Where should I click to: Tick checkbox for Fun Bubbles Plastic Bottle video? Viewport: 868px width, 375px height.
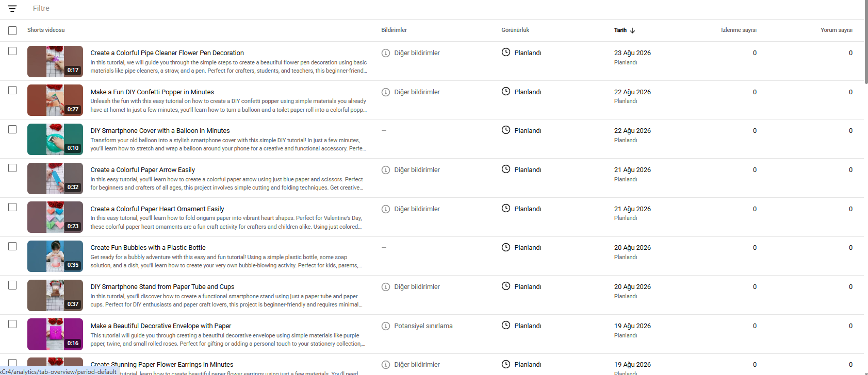(x=12, y=246)
